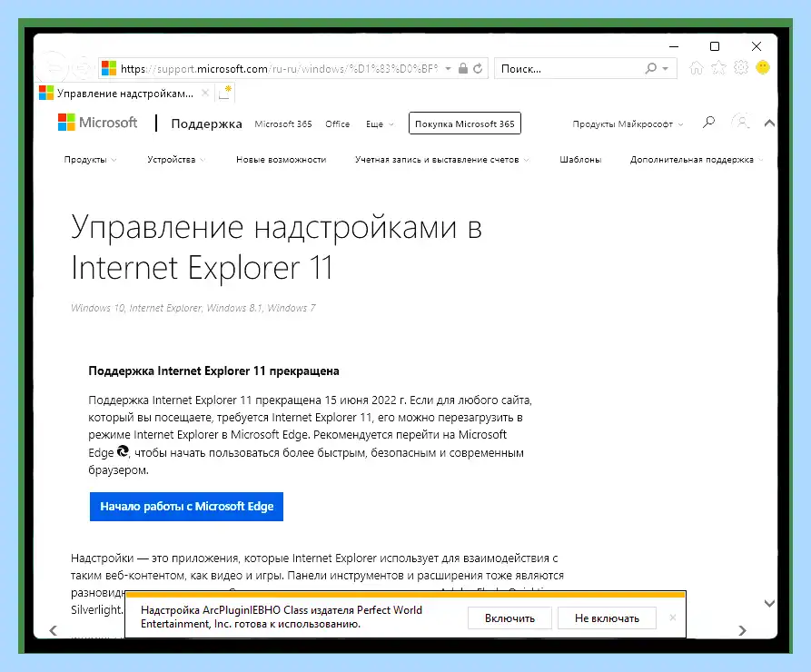Click the Windows 10, Internet Explorer applies-to text
The image size is (811, 672).
[193, 308]
